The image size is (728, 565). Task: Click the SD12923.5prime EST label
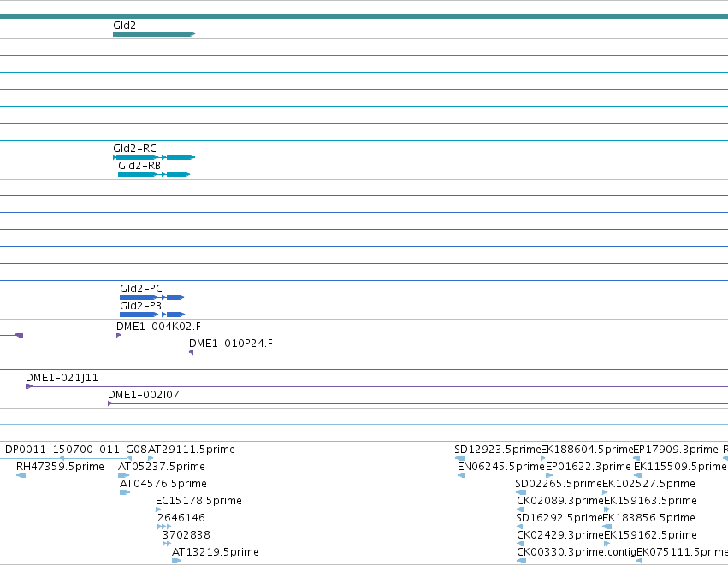[498, 450]
